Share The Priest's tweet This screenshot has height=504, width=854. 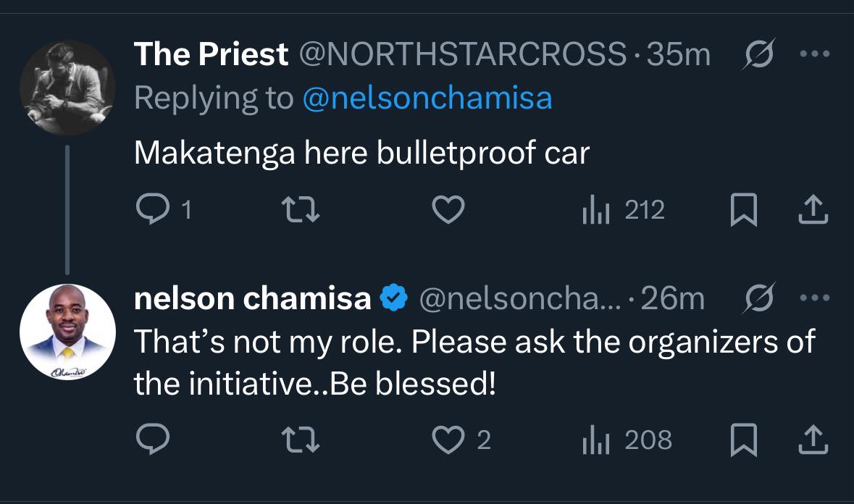[813, 210]
